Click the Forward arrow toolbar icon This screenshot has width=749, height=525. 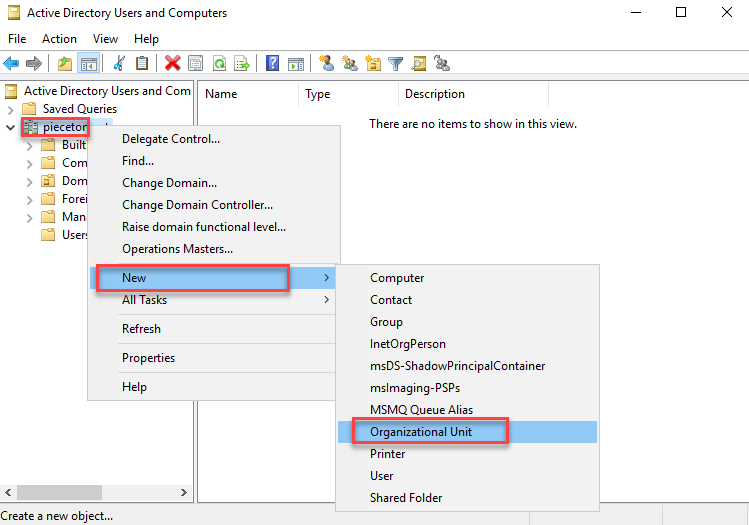33,63
